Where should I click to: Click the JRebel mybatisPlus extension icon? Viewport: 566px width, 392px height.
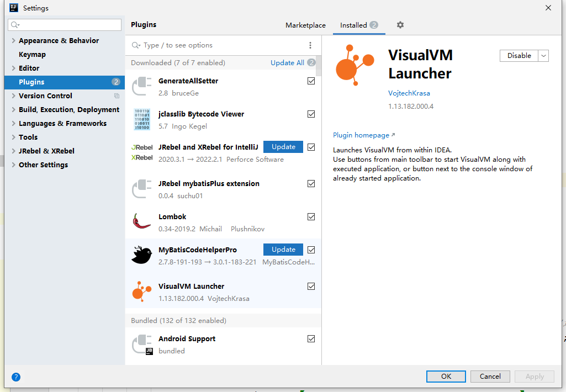coord(142,189)
